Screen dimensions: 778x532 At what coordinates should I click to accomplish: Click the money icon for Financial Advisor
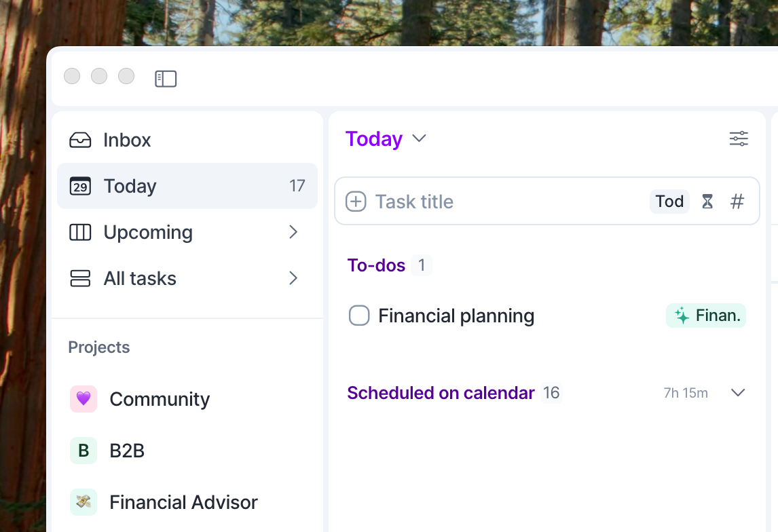click(x=84, y=502)
